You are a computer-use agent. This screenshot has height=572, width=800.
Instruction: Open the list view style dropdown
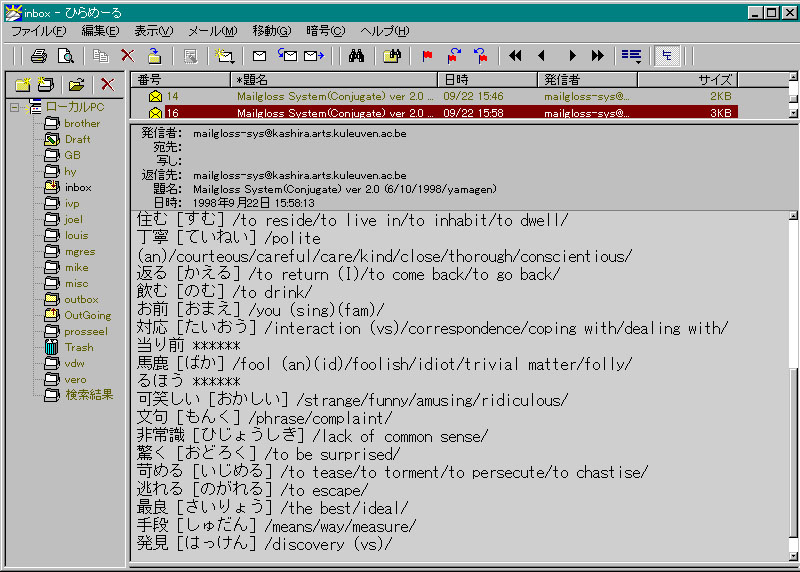pos(631,56)
